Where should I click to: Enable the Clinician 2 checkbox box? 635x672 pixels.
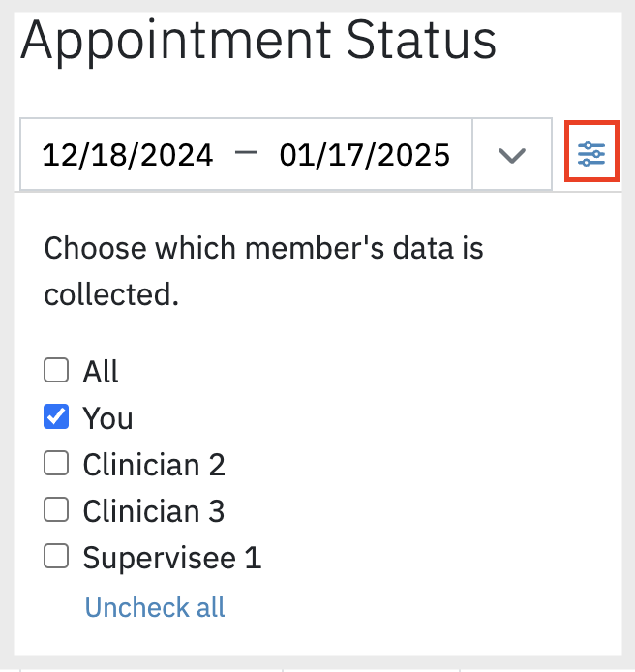(x=56, y=463)
